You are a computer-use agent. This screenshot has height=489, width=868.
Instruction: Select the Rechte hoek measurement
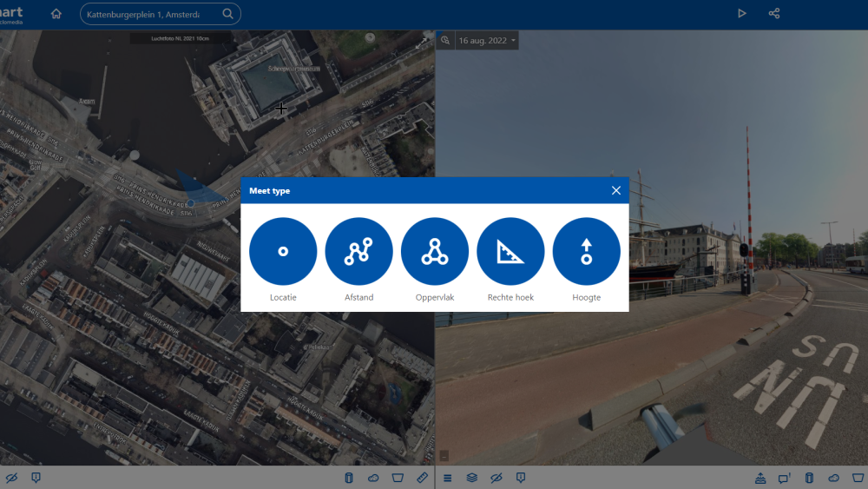(510, 251)
